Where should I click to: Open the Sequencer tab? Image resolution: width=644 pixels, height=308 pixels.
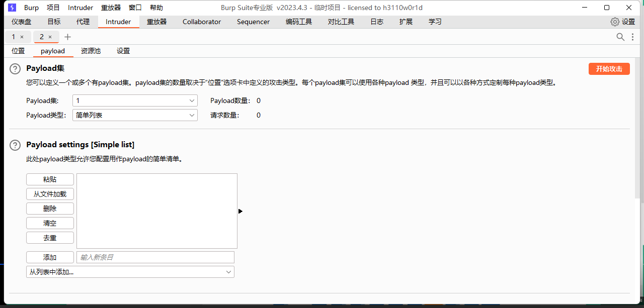click(253, 22)
